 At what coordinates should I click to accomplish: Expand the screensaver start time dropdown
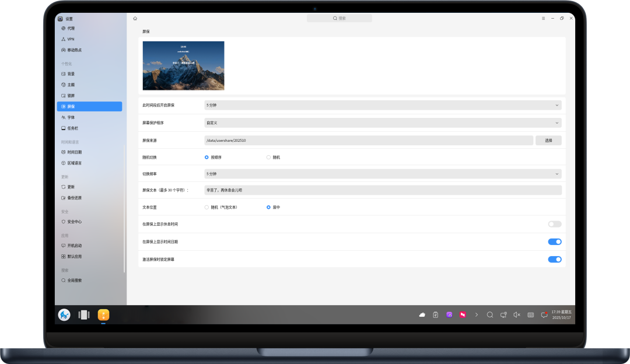point(382,105)
